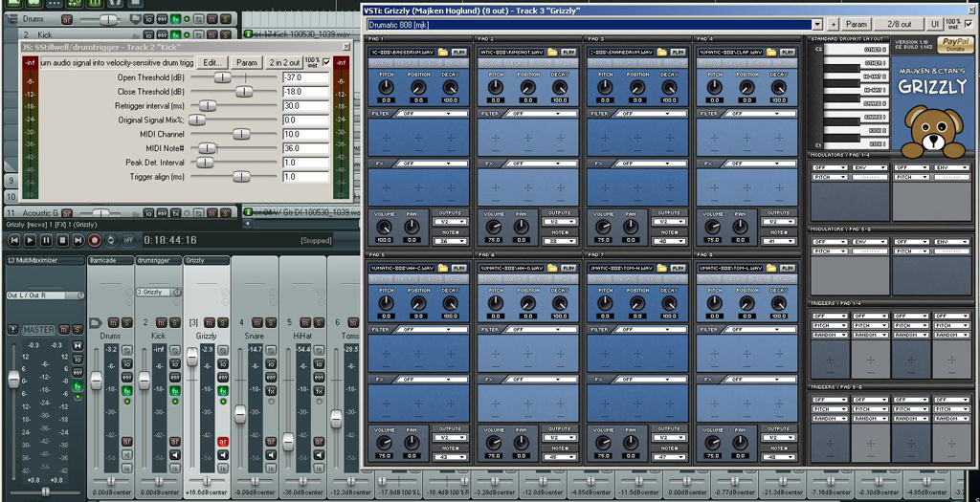The height and width of the screenshot is (502, 980).
Task: Toggle drumtrigger plugin enable checkbox
Action: pyautogui.click(x=326, y=62)
